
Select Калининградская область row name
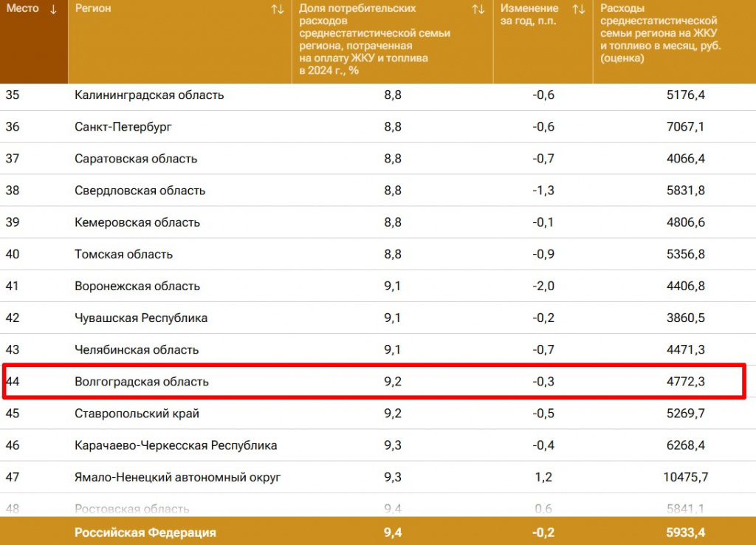(x=149, y=95)
